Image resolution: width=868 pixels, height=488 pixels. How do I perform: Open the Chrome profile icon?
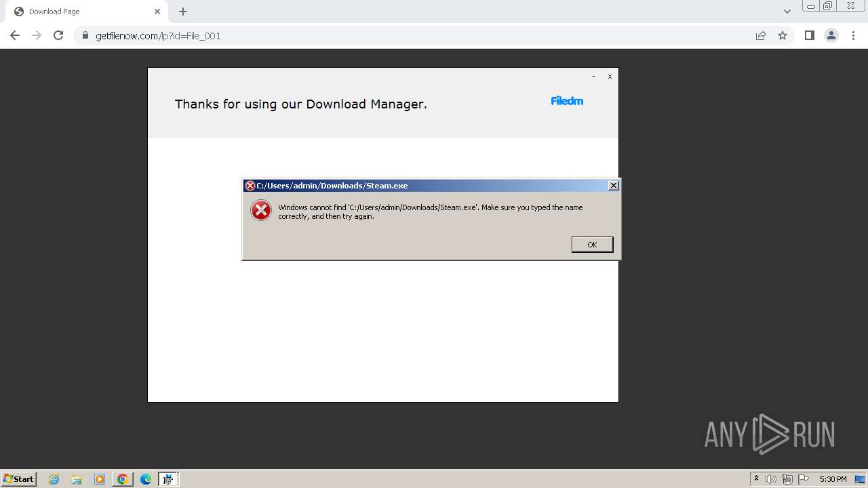coord(831,35)
